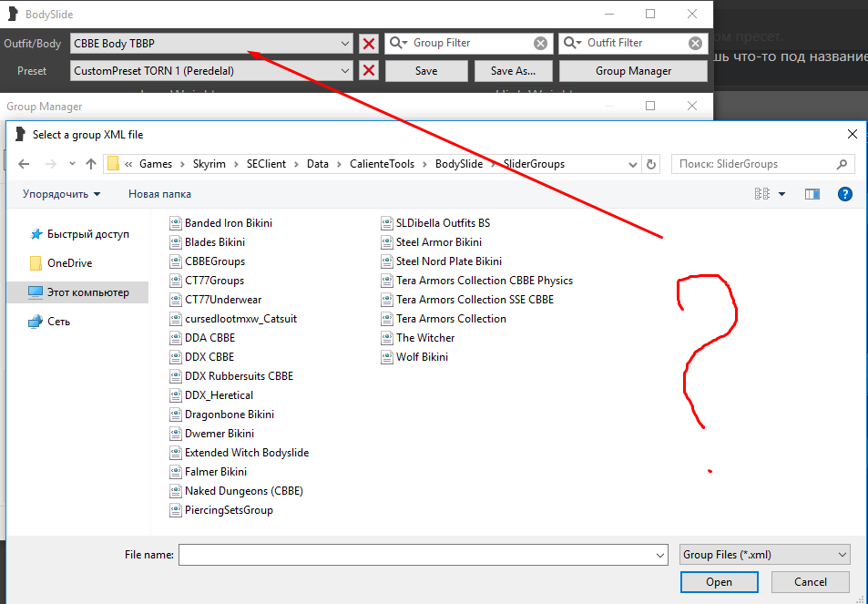Clear the Group Filter search field
Screen dimensions: 868x604
pos(541,43)
